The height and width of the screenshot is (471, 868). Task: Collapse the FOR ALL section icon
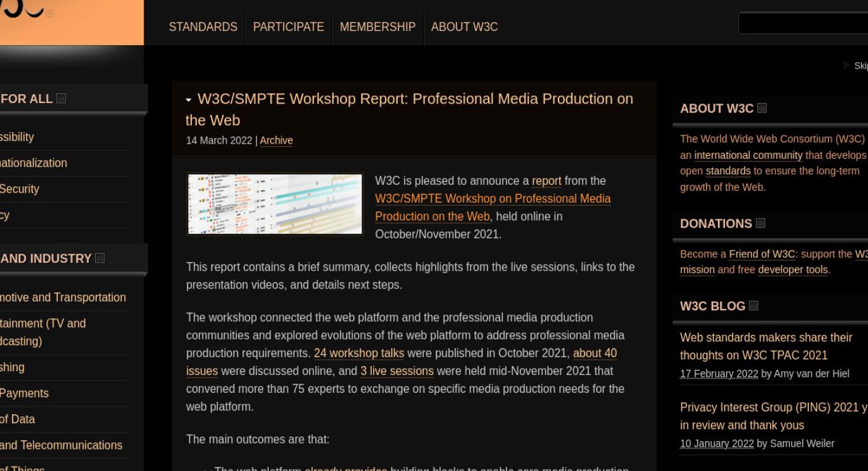[61, 99]
